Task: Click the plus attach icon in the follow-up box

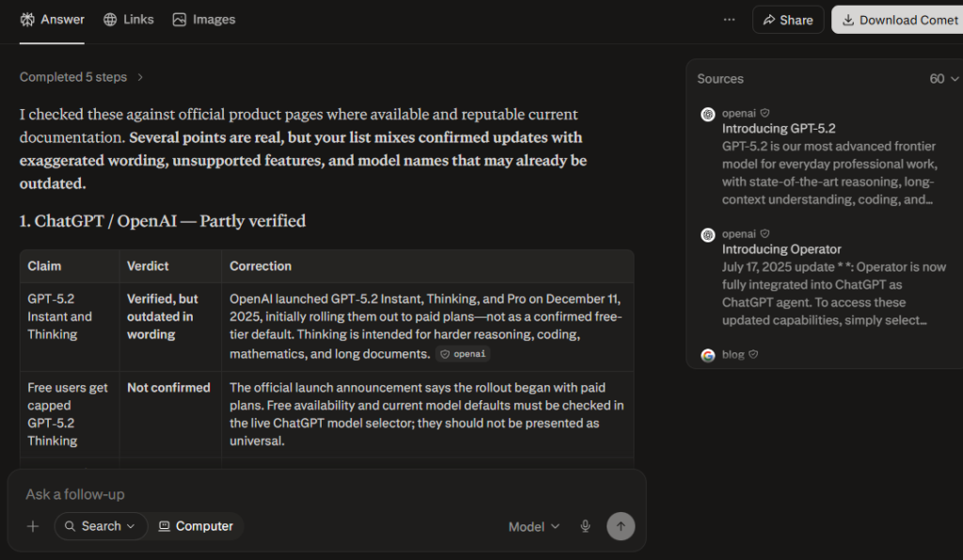Action: (x=33, y=526)
